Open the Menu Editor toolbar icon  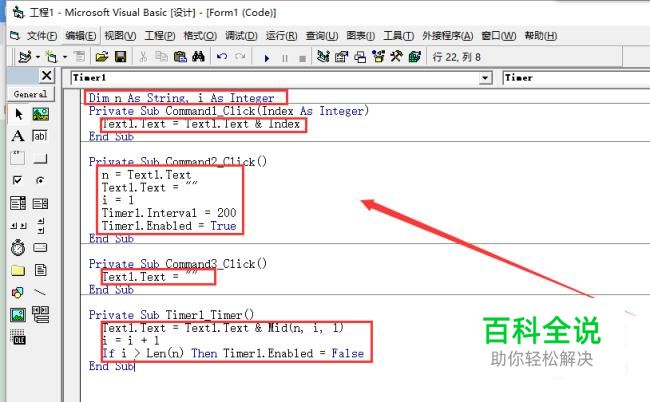(x=79, y=56)
